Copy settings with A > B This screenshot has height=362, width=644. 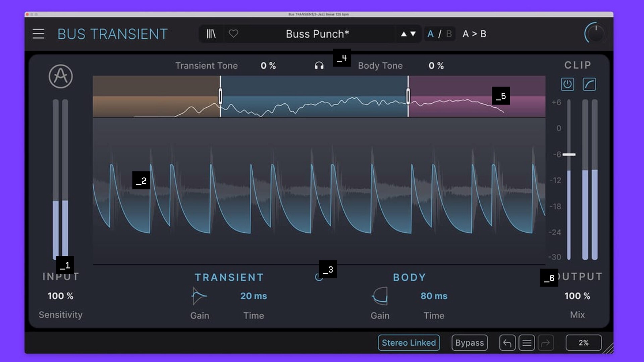click(474, 34)
